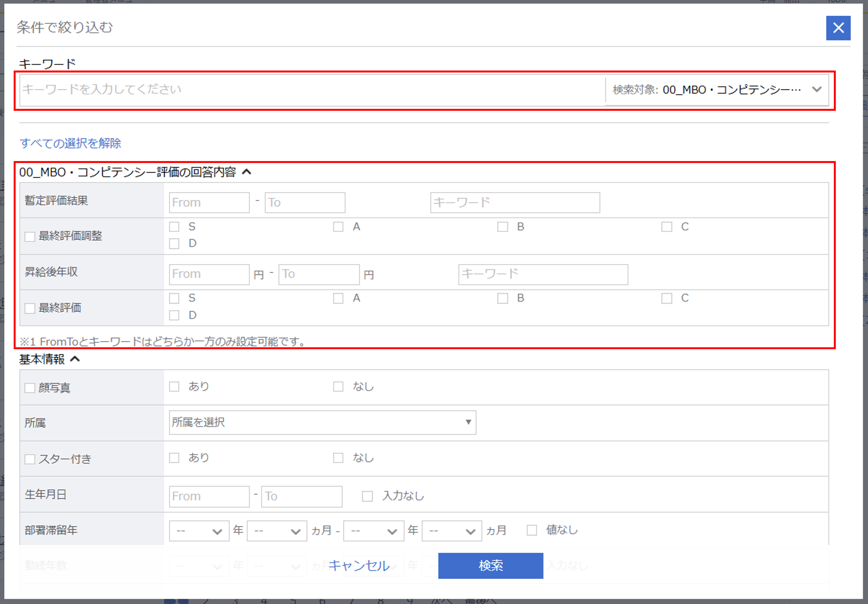Check D option under 最終評価
Viewport: 868px width, 604px height.
coord(174,315)
